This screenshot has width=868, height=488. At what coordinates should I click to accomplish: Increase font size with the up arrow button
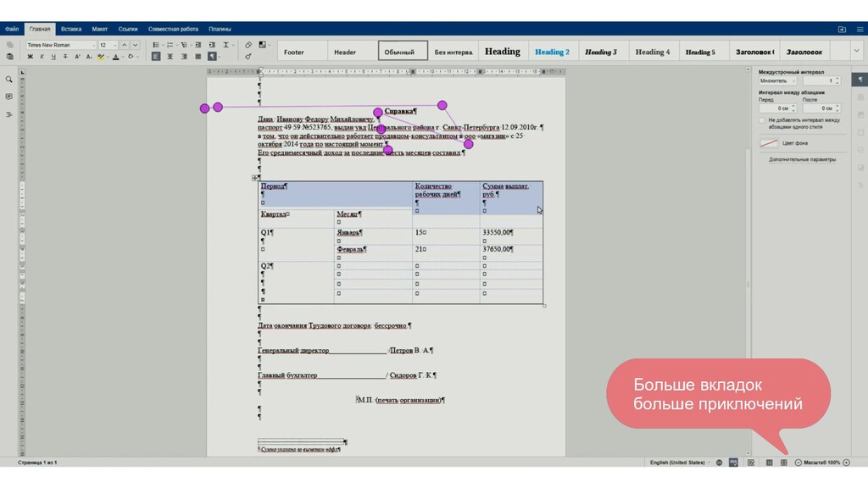124,45
